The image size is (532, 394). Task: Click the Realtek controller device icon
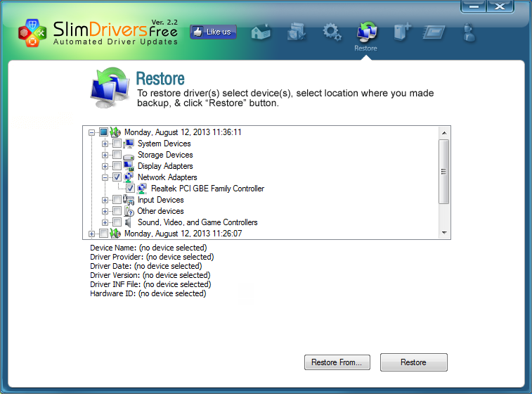tap(142, 188)
